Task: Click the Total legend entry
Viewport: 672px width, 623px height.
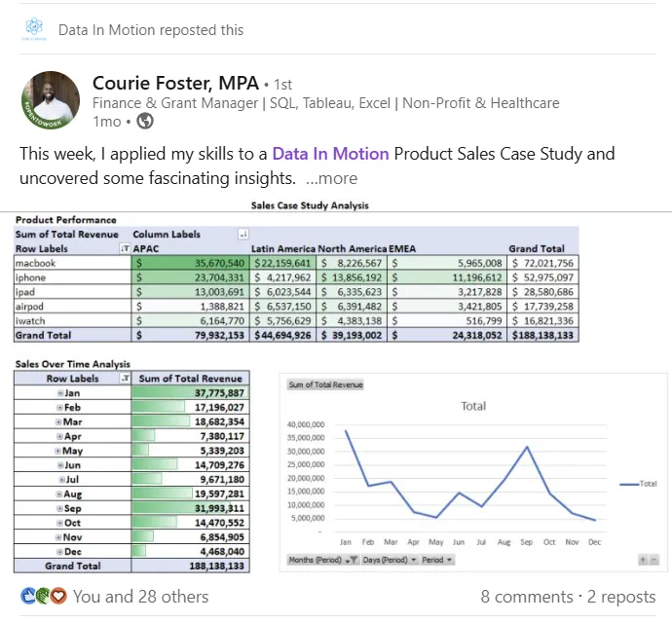Action: [x=639, y=484]
